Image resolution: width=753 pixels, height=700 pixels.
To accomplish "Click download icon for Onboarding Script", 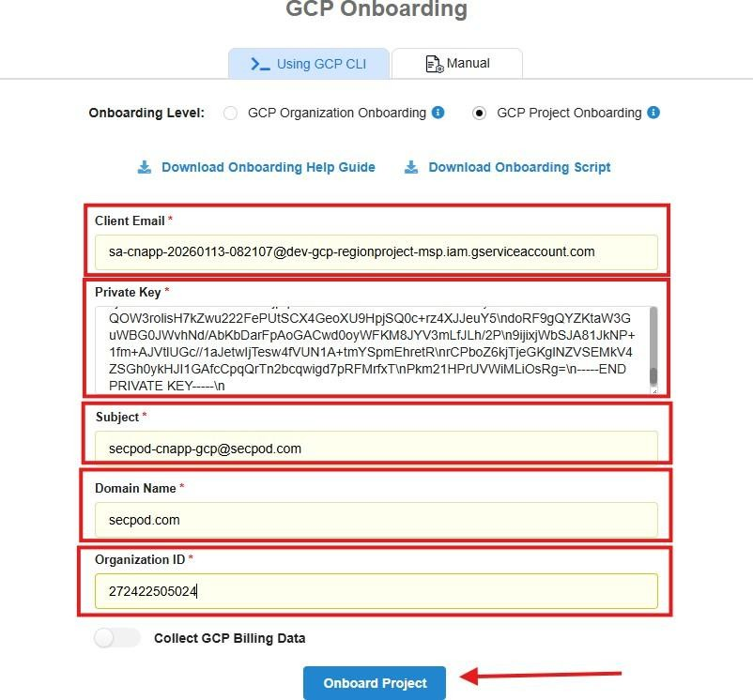I will 411,167.
